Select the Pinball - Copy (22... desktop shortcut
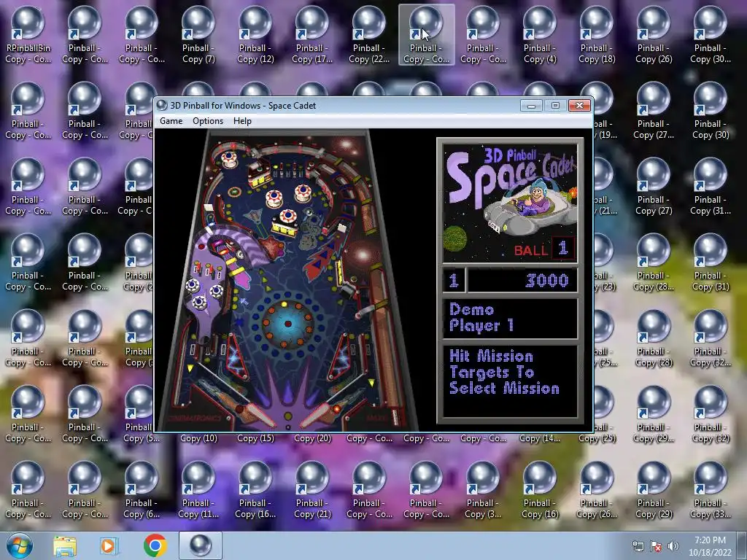This screenshot has width=747, height=560. coord(369,36)
